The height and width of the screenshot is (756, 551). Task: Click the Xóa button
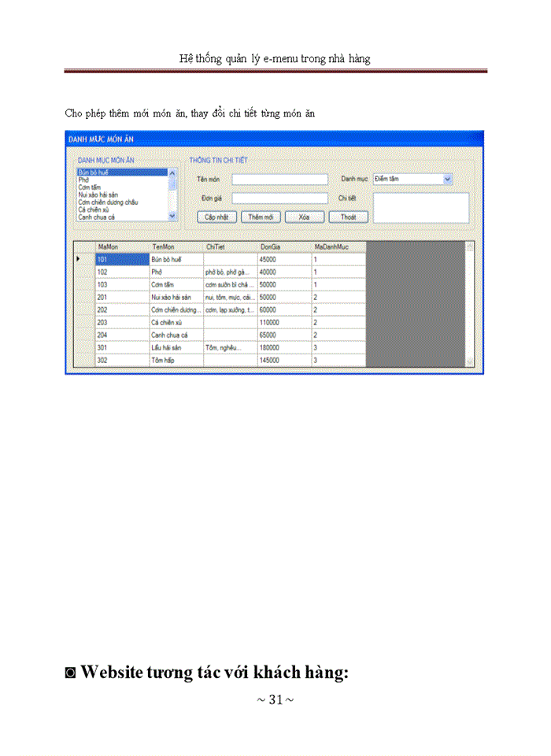304,217
